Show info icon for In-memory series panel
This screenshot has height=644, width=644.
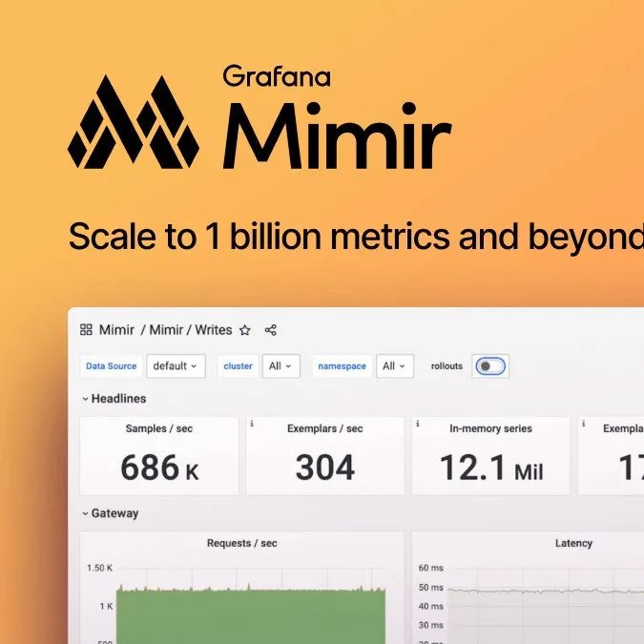pos(418,424)
